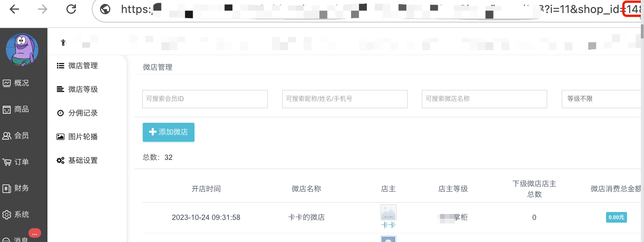Image resolution: width=644 pixels, height=242 pixels.
Task: Open 分佣记录 commission records
Action: tap(83, 113)
